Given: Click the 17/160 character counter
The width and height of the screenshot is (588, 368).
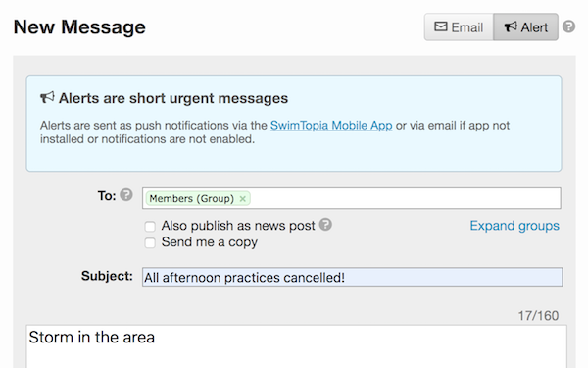Looking at the screenshot, I should [538, 315].
